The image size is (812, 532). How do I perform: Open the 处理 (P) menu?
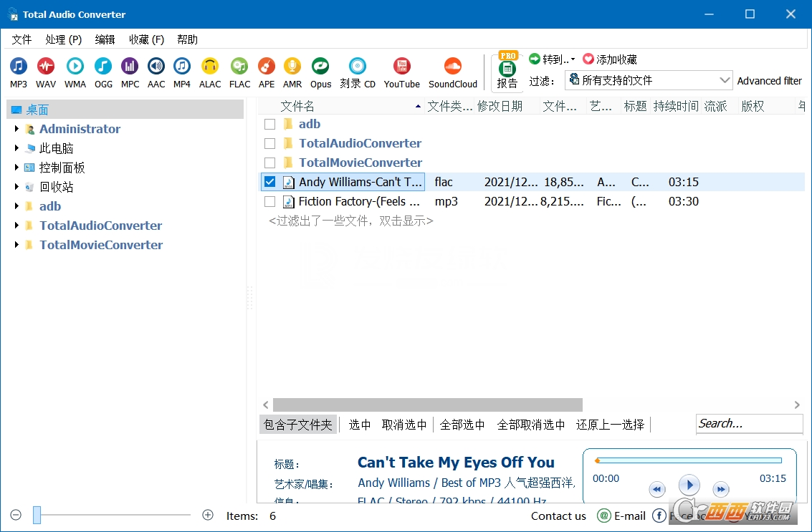64,39
